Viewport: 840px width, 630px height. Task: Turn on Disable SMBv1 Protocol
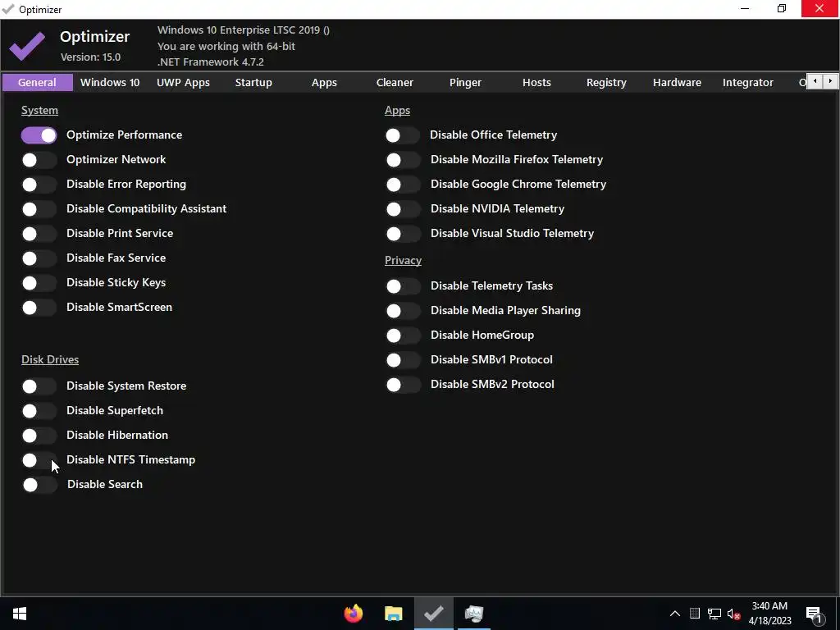404,360
